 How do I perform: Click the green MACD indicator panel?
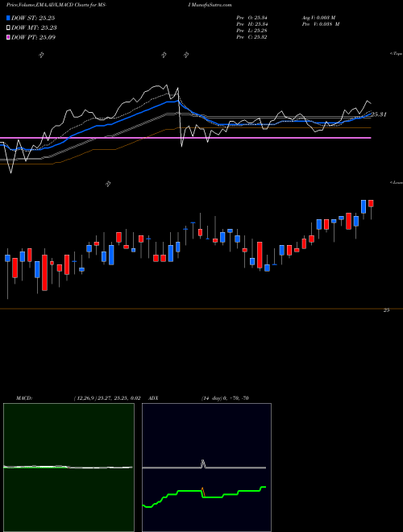[69, 468]
